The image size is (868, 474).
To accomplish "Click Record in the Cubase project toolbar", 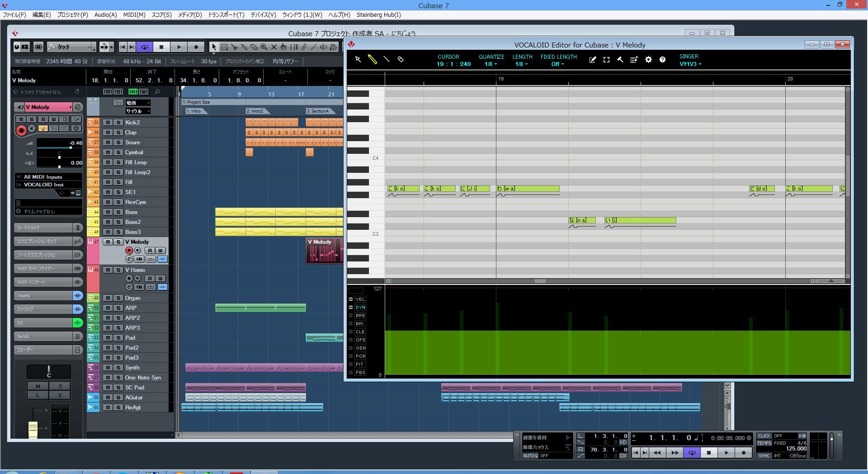I will (196, 47).
